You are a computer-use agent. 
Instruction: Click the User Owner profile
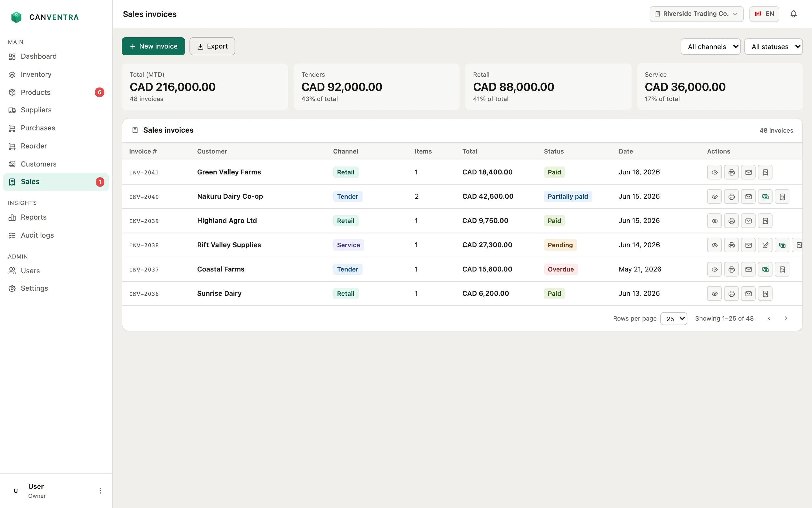(56, 491)
